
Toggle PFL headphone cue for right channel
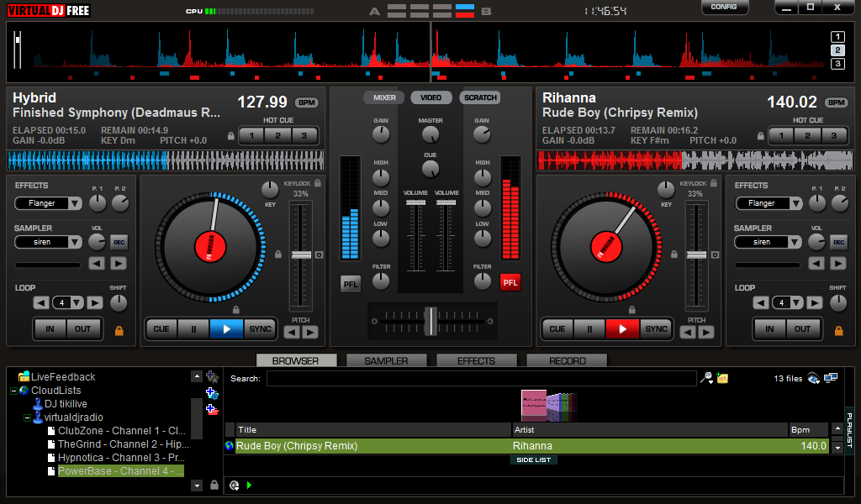click(x=510, y=283)
